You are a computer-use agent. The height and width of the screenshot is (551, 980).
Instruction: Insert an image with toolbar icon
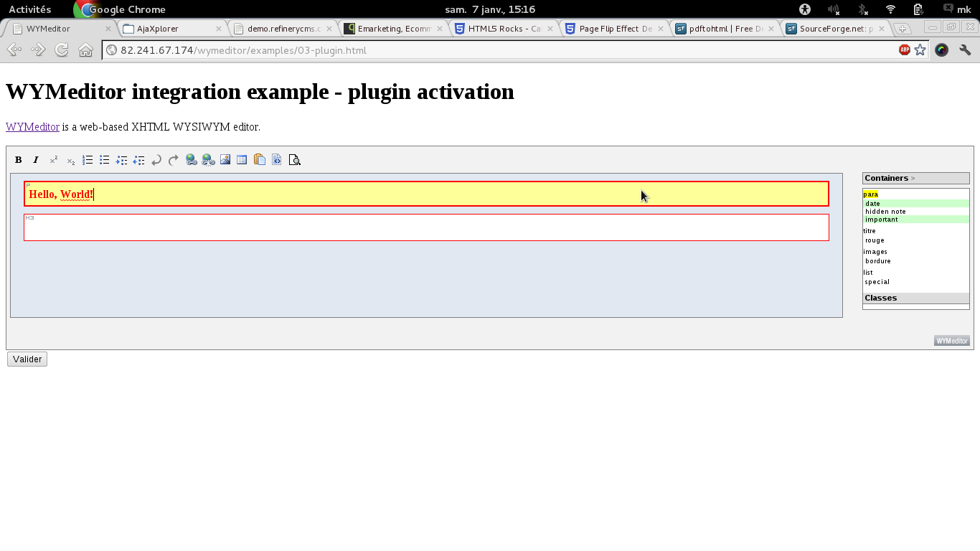[x=225, y=160]
